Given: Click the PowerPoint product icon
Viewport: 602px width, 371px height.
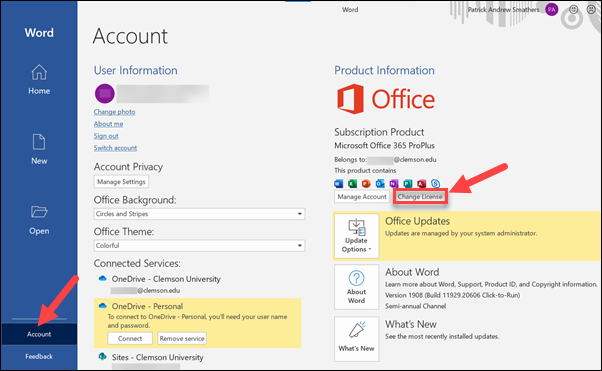Looking at the screenshot, I should tap(366, 184).
